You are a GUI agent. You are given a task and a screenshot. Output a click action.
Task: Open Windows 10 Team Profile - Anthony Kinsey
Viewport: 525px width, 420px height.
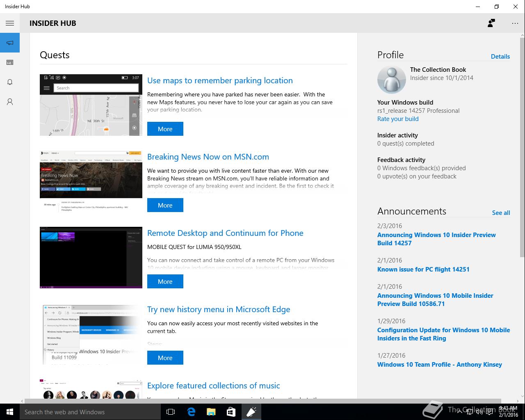pyautogui.click(x=440, y=365)
